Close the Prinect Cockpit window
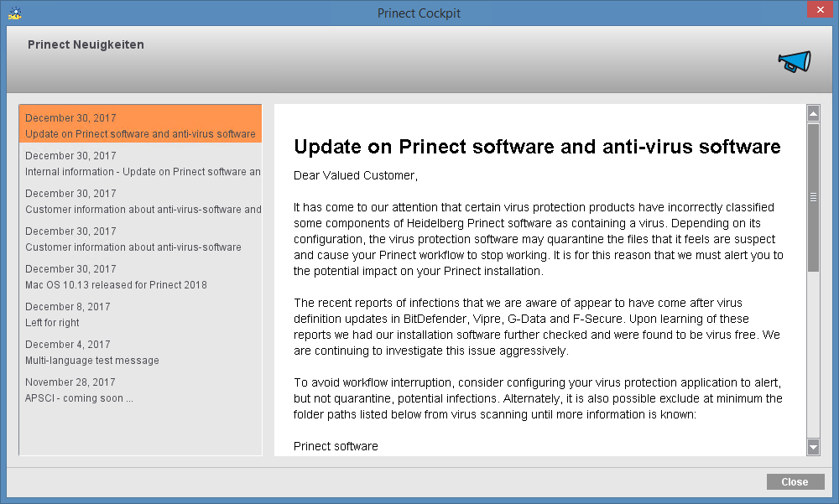This screenshot has height=504, width=839. tap(819, 10)
